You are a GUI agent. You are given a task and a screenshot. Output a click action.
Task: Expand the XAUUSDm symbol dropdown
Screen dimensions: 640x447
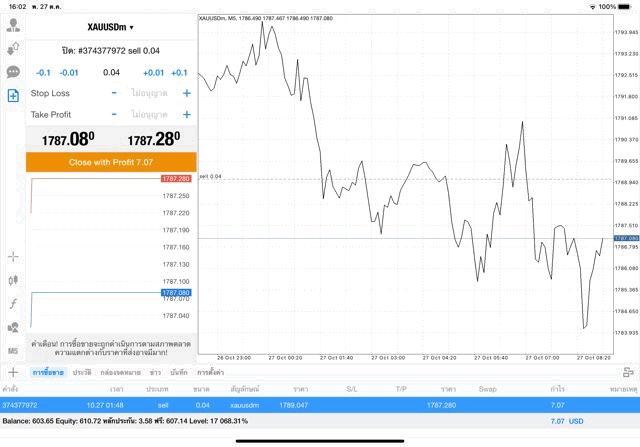pos(110,27)
